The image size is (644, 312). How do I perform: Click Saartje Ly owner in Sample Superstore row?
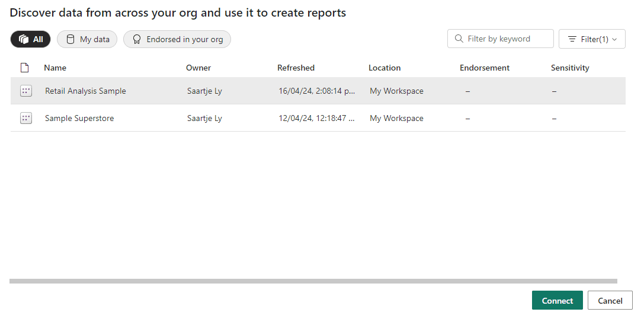(x=204, y=119)
